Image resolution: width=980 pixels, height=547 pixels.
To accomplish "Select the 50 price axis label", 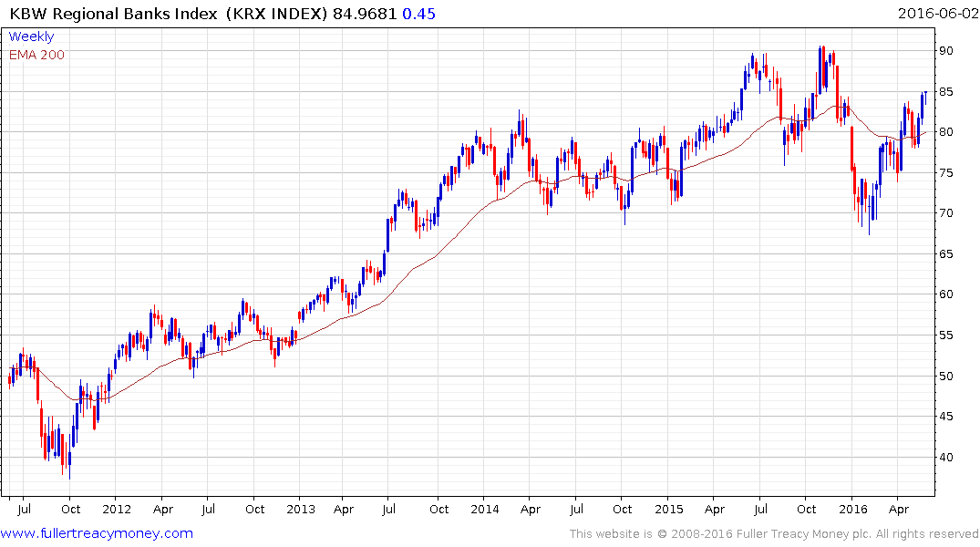I will 945,376.
